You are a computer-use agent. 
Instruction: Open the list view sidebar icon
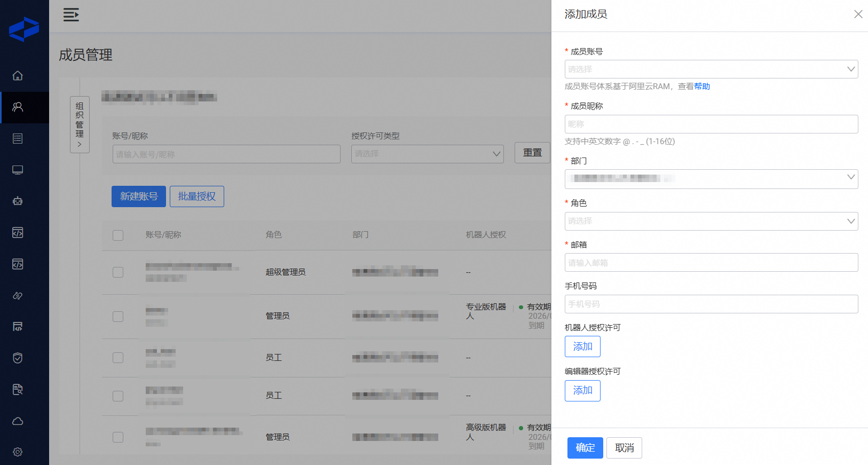click(x=18, y=139)
